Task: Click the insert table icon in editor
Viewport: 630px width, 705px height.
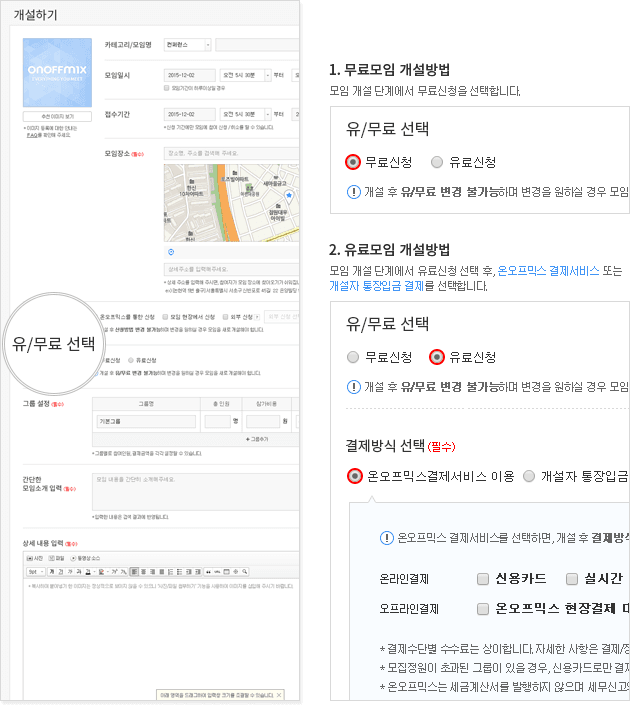Action: (226, 572)
